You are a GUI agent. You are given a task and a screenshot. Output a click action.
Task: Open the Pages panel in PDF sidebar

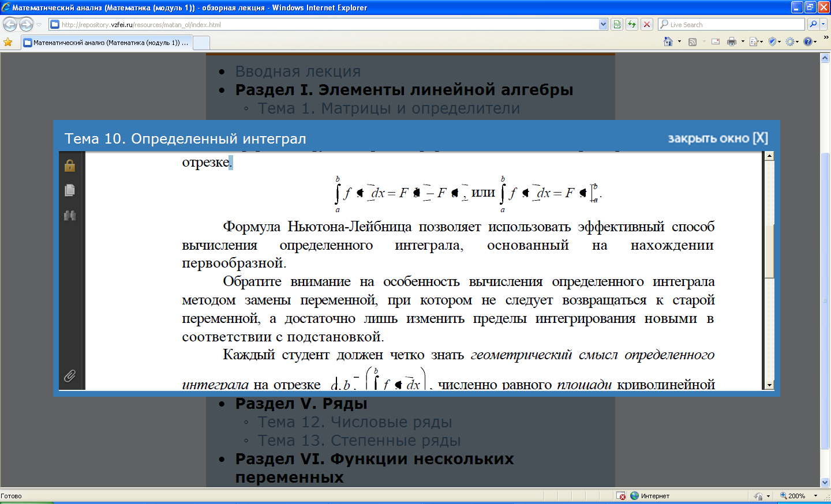(x=70, y=190)
